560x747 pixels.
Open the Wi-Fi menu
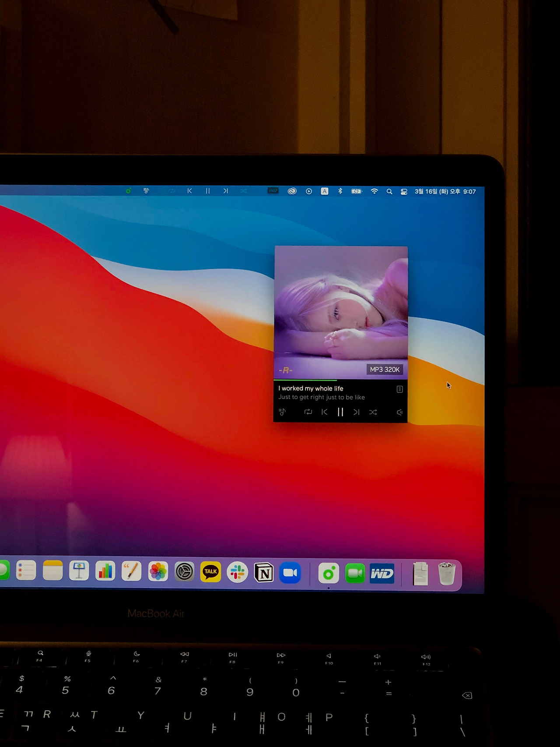[x=374, y=191]
